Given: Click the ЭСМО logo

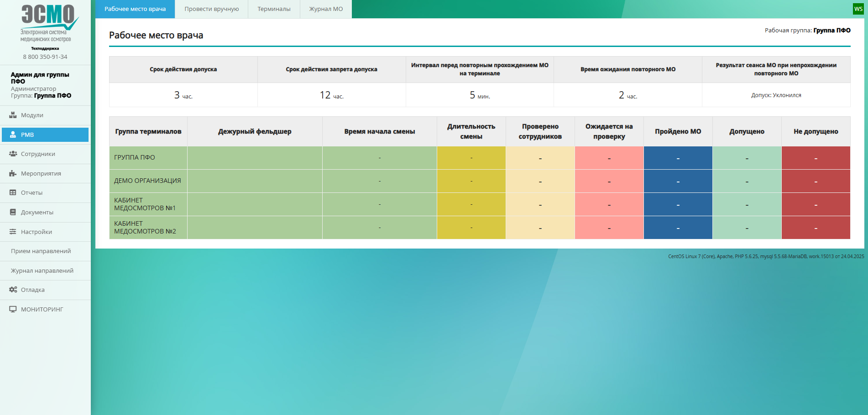Looking at the screenshot, I should click(47, 23).
